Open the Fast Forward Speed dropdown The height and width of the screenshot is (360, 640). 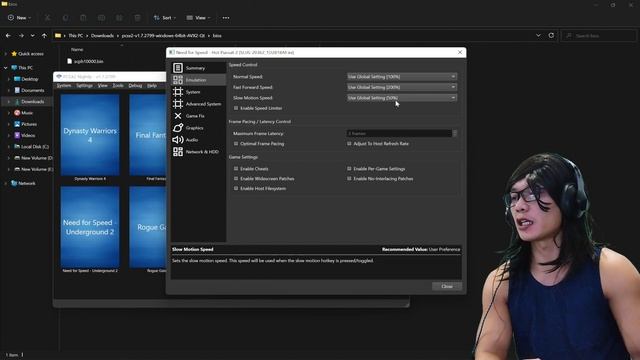tap(402, 87)
